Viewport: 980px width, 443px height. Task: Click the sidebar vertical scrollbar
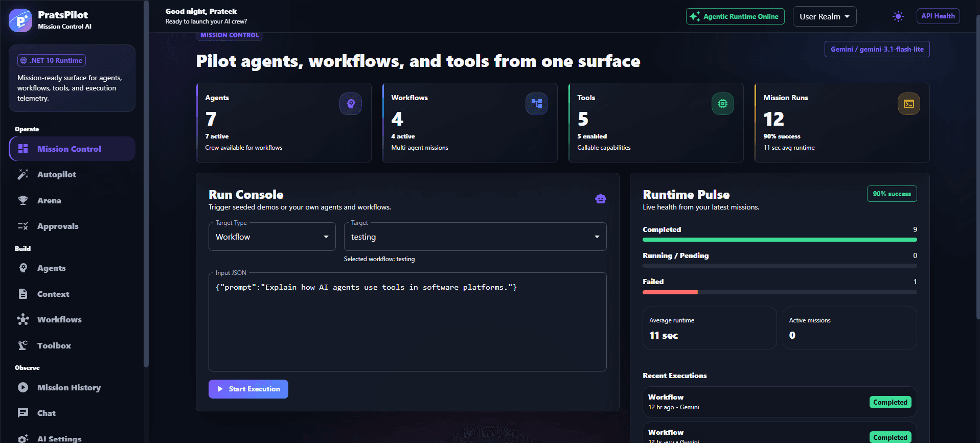146,184
